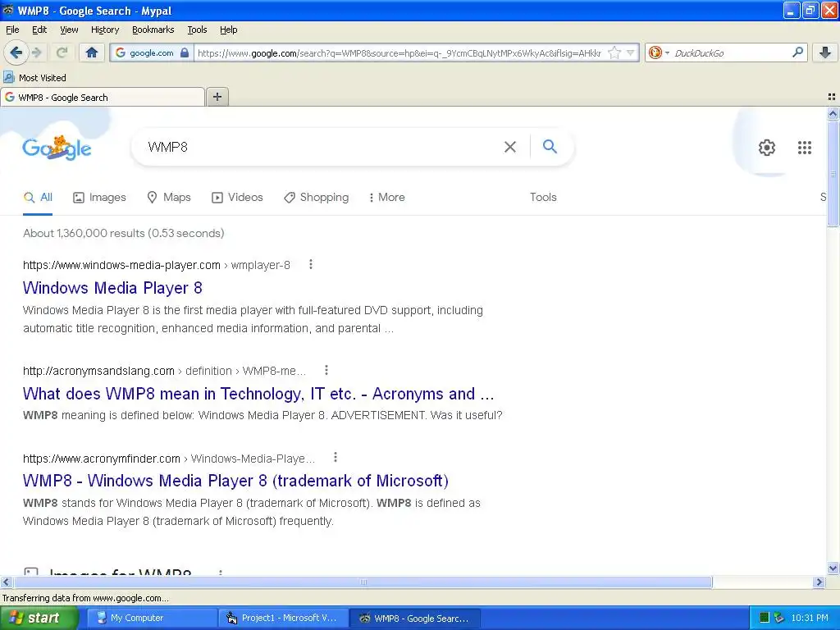Open the View menu
The image size is (840, 630).
pos(69,30)
